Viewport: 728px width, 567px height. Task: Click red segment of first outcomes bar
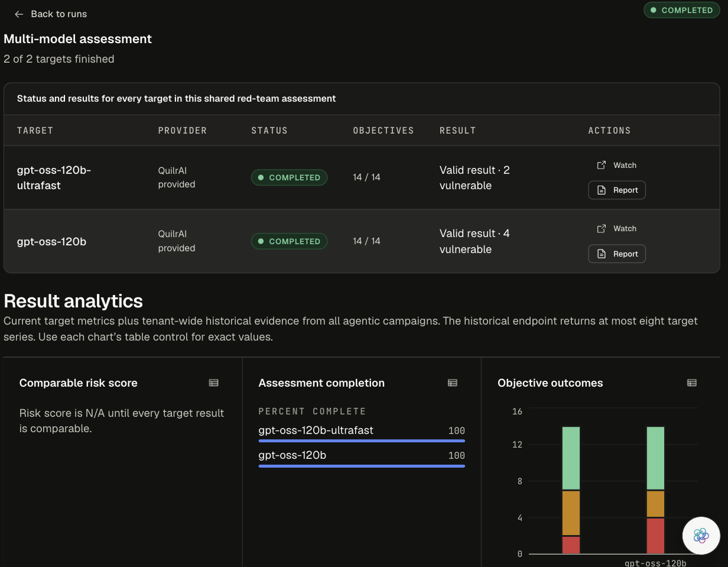[x=571, y=545]
